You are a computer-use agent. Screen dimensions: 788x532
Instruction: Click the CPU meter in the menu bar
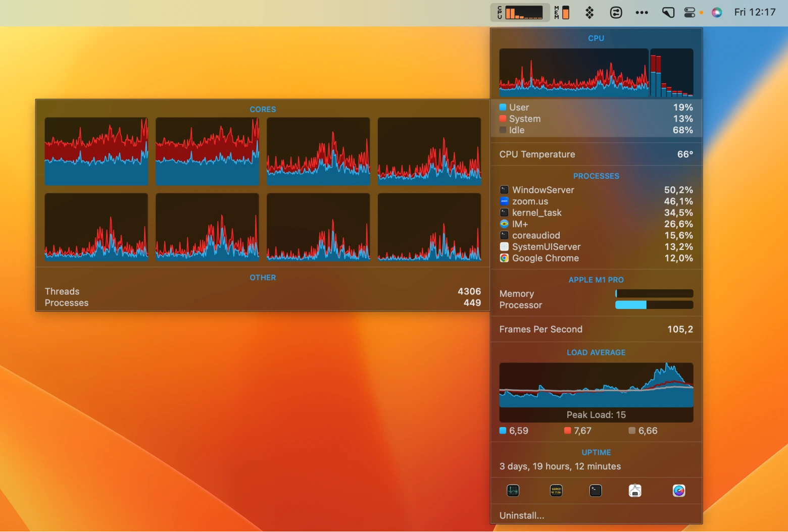coord(520,13)
